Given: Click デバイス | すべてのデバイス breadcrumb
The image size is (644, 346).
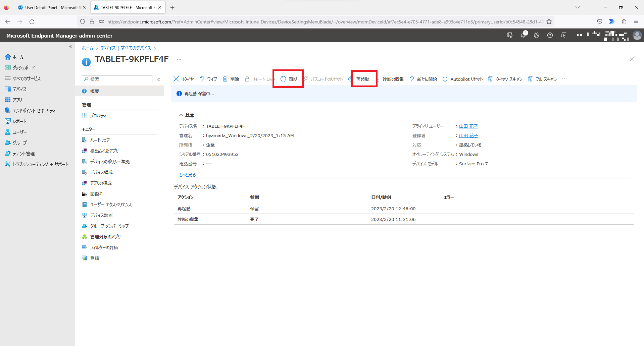Looking at the screenshot, I should pos(126,48).
